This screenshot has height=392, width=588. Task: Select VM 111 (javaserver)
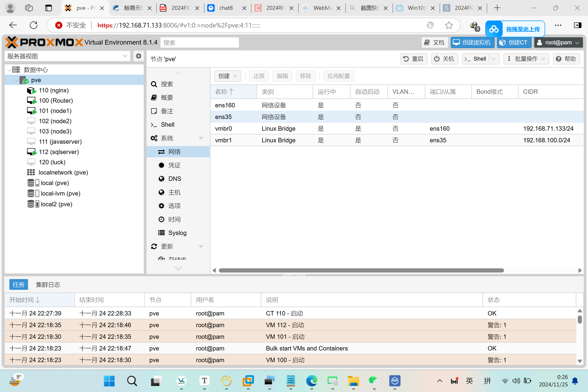coord(60,141)
